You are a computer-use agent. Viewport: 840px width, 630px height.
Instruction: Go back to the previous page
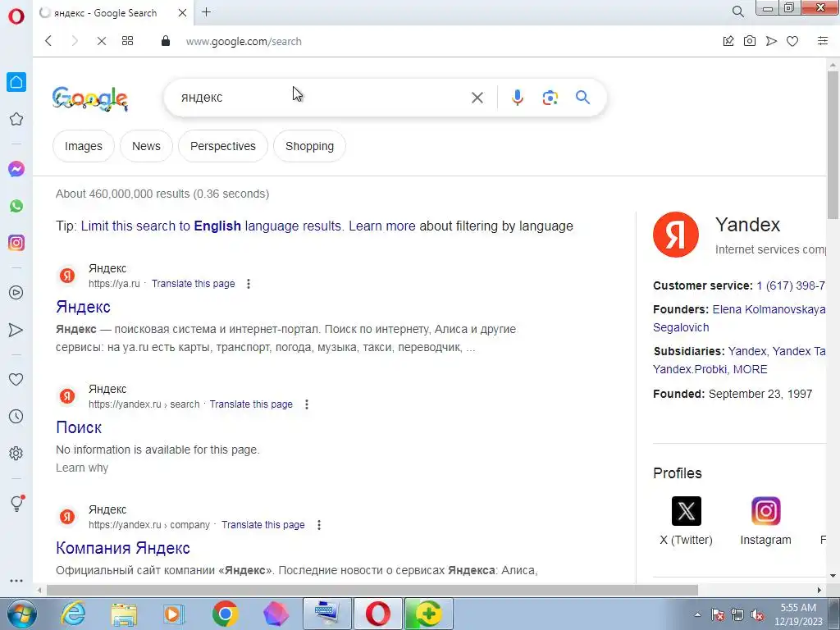pos(48,41)
